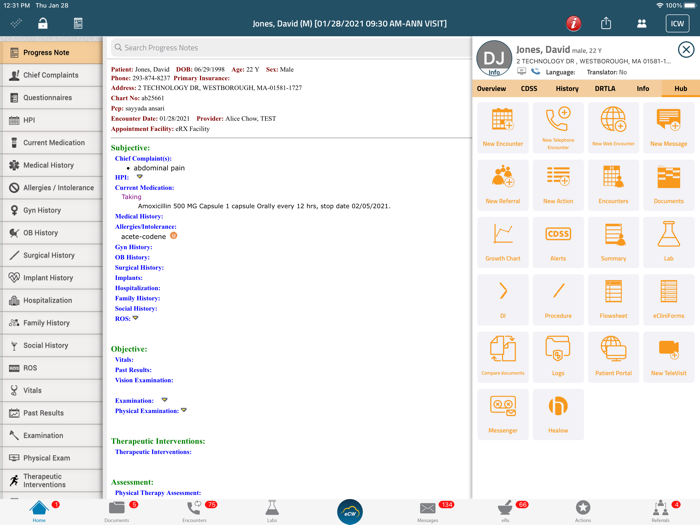Open the Encounters tile in Hub

(613, 185)
